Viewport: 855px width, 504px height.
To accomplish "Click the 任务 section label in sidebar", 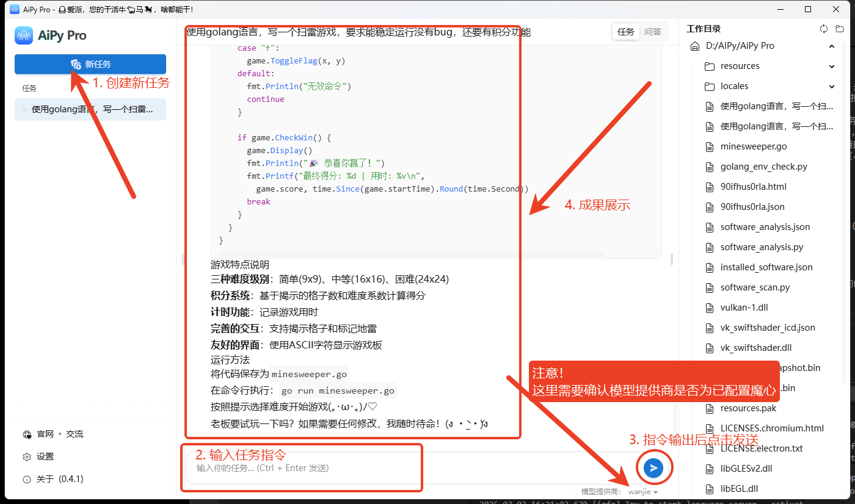I will tap(29, 88).
